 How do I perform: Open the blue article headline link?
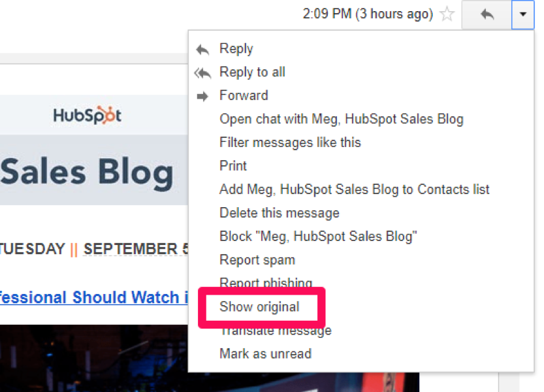93,297
